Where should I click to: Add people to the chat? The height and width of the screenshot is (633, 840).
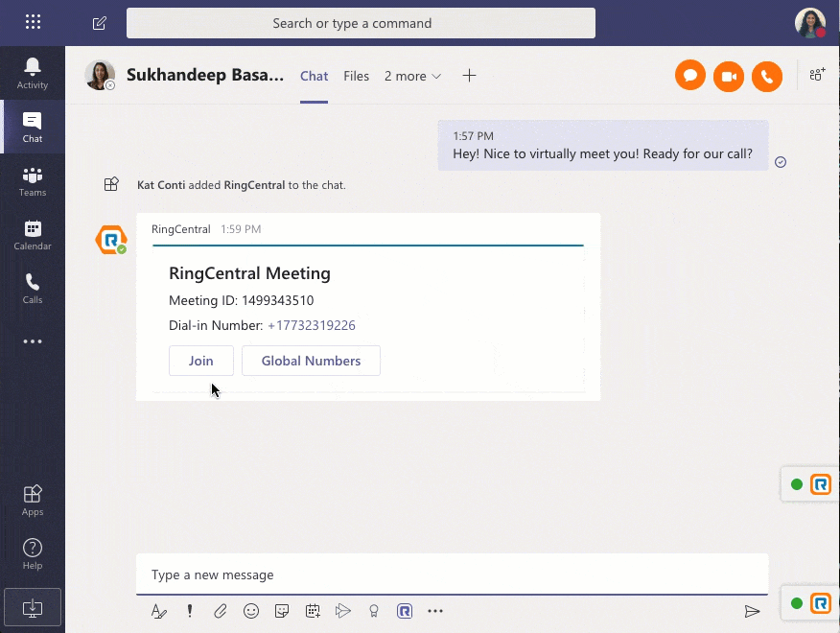point(817,75)
